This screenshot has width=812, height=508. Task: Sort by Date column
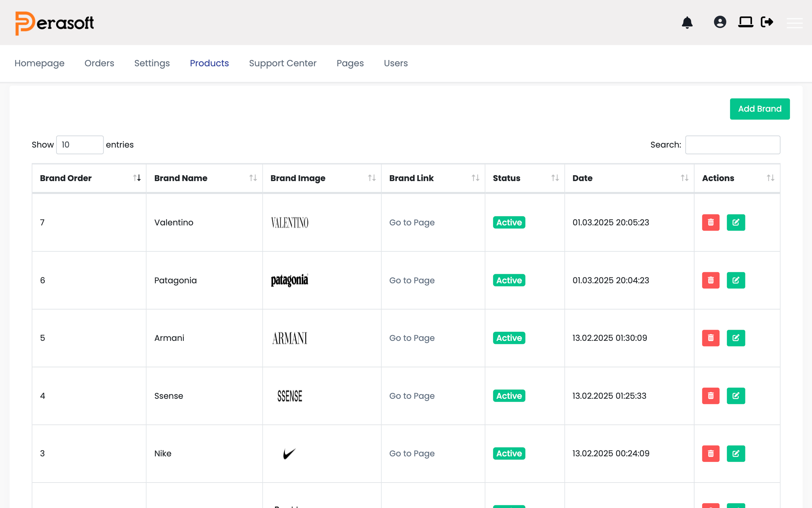point(629,178)
